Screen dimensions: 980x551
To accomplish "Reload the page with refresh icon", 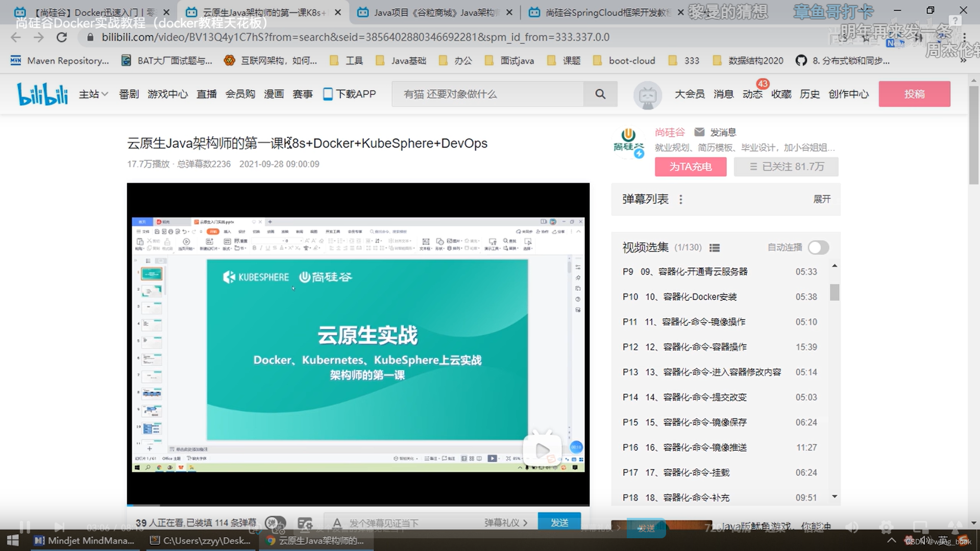I will pos(62,37).
